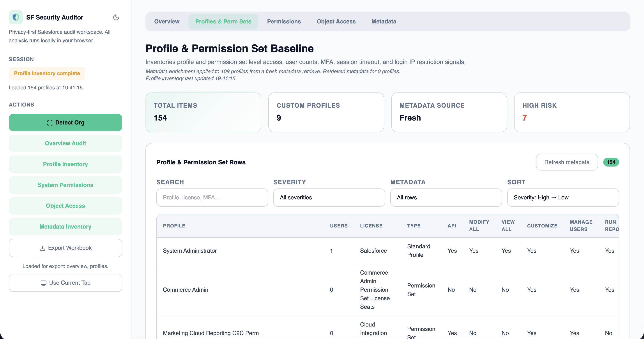Click the Total Items card
Viewport: 644px width, 339px height.
point(203,112)
